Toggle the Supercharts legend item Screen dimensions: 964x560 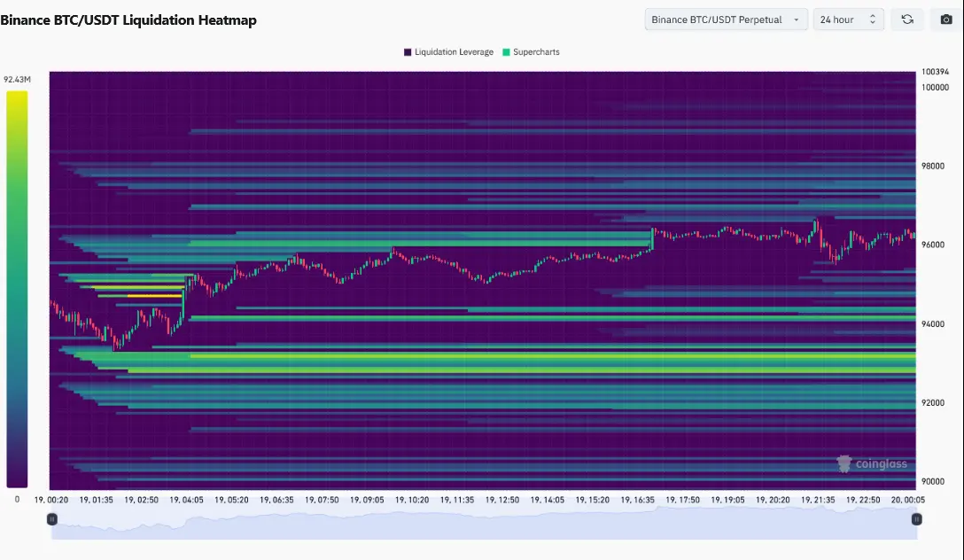pyautogui.click(x=532, y=52)
